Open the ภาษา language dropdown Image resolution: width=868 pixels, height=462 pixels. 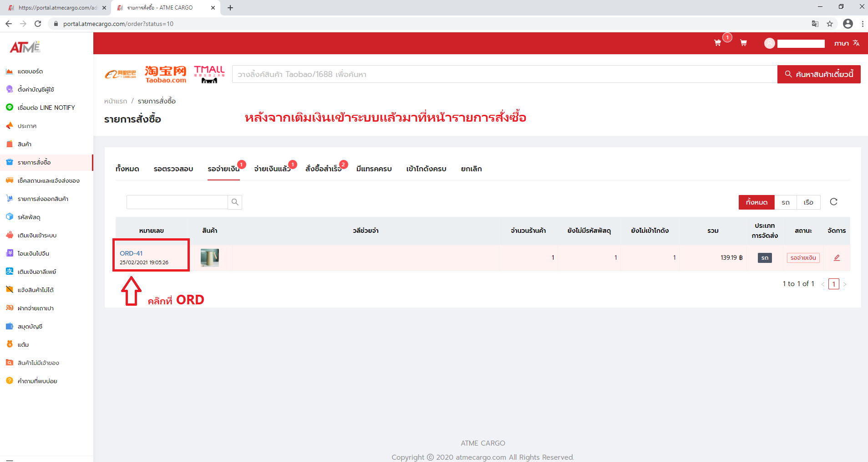click(842, 43)
